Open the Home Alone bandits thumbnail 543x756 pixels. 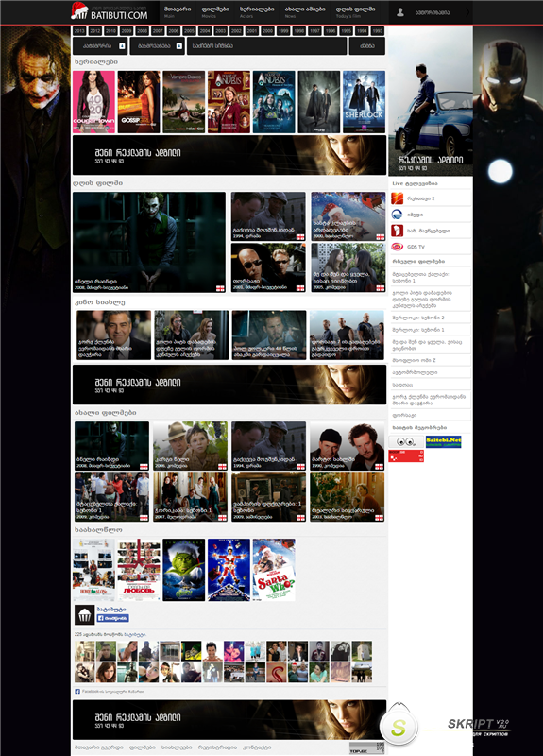tap(347, 446)
